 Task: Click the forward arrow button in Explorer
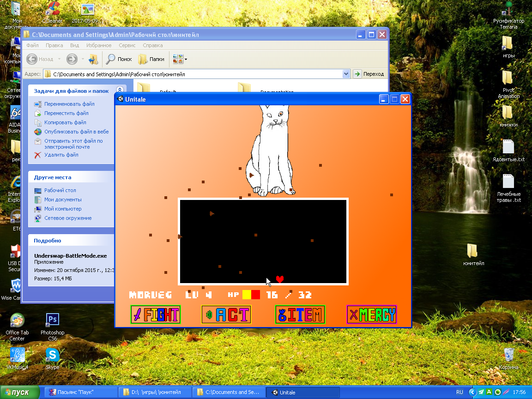pyautogui.click(x=72, y=59)
